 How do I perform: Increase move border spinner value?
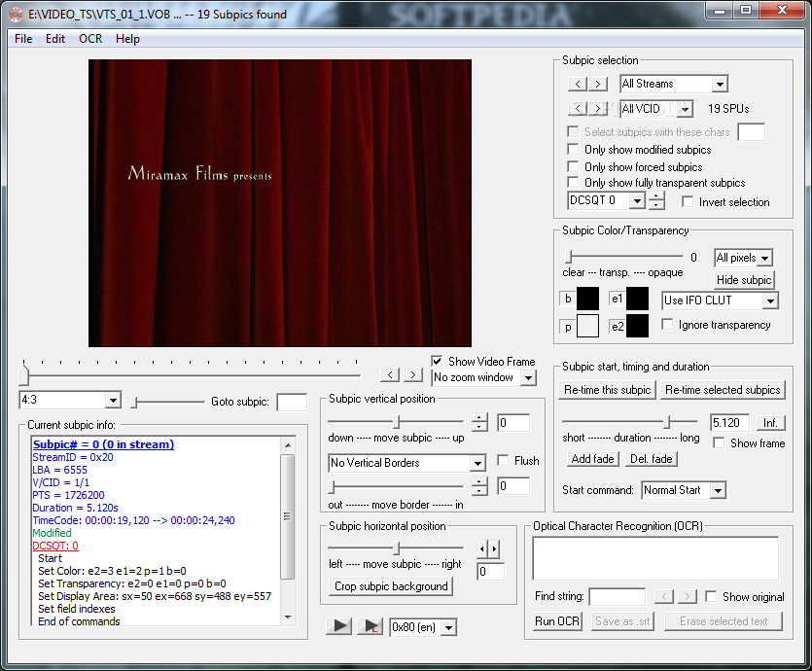(479, 481)
